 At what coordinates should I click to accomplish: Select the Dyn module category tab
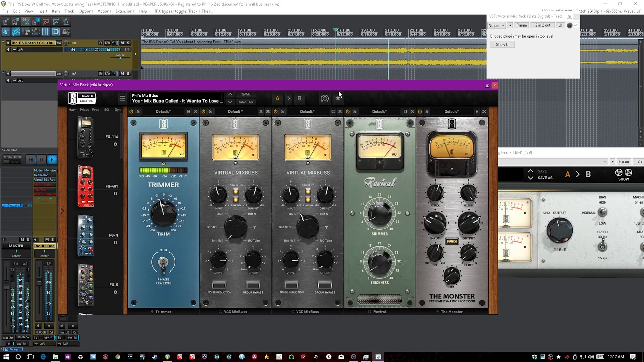pyautogui.click(x=118, y=110)
